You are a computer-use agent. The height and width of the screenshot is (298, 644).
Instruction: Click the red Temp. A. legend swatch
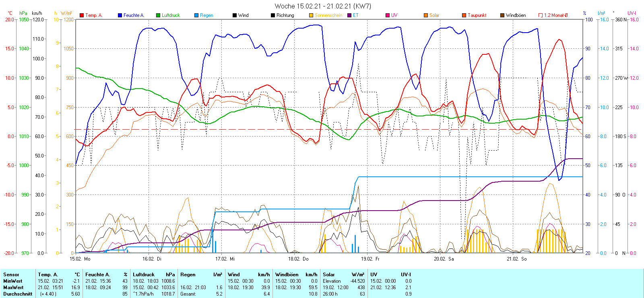click(x=82, y=15)
